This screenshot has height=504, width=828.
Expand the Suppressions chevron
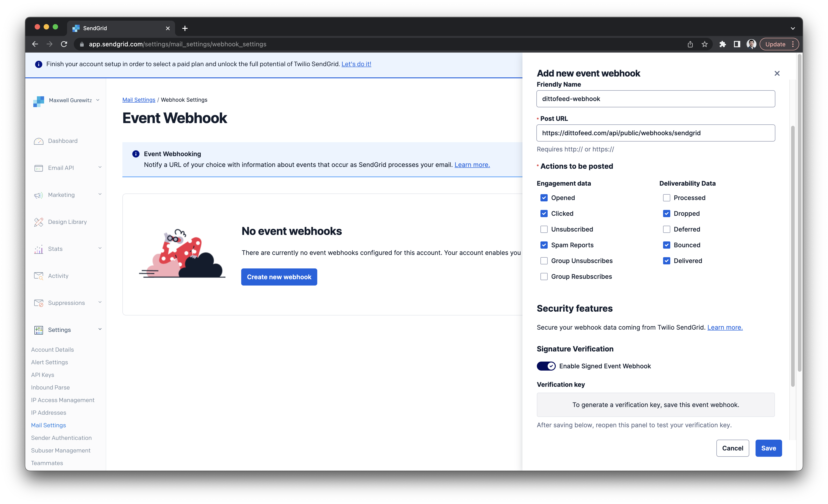pos(100,302)
